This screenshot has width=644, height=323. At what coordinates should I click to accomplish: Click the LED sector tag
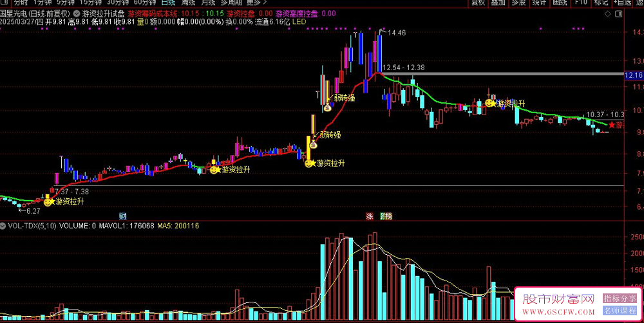click(299, 22)
